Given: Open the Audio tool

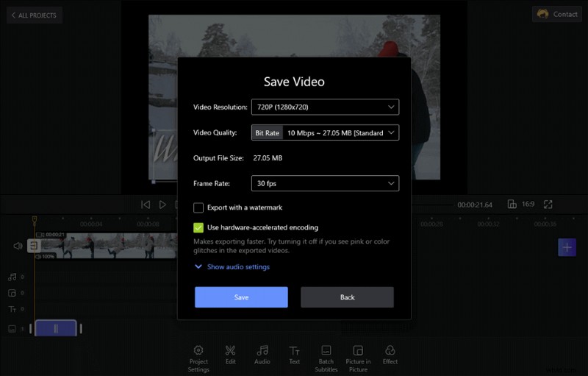Looking at the screenshot, I should tap(262, 355).
